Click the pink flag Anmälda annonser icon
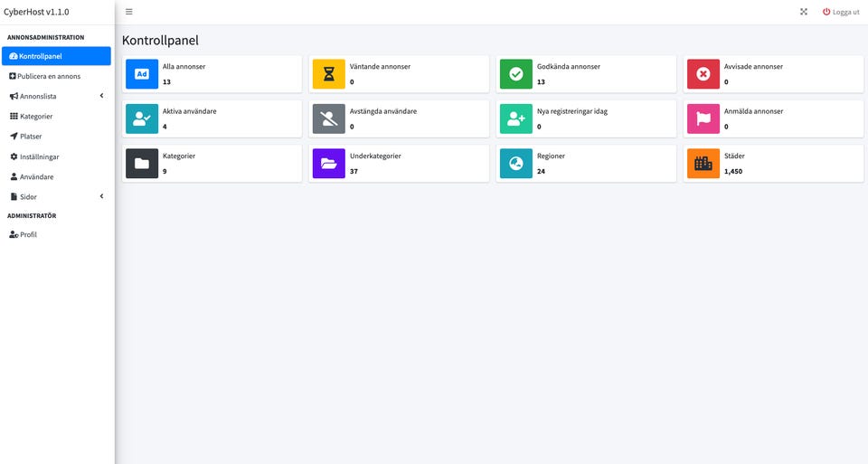This screenshot has height=464, width=868. pyautogui.click(x=703, y=118)
